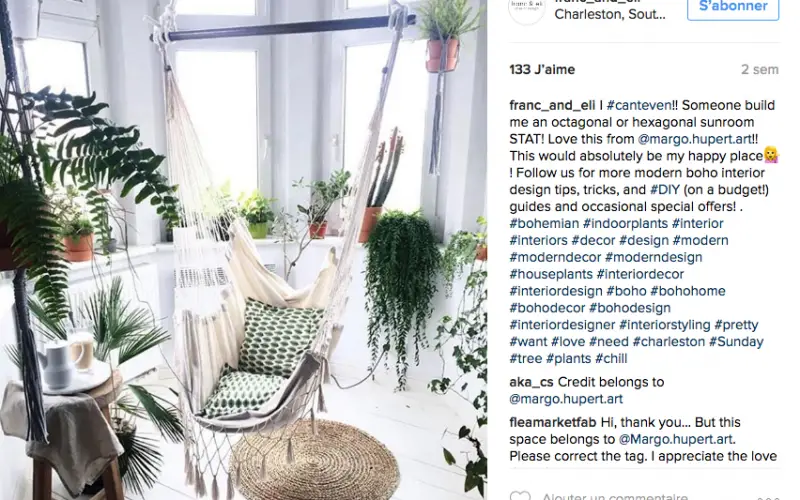The width and height of the screenshot is (800, 500).
Task: Click the heart like icon
Action: pos(520,496)
